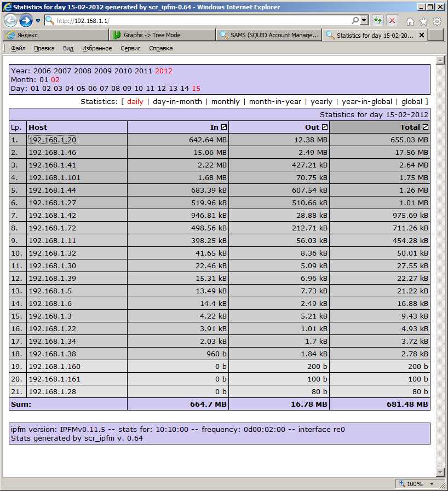Click host 192.168.1.160 entry
Image resolution: width=448 pixels, height=491 pixels.
coord(55,366)
